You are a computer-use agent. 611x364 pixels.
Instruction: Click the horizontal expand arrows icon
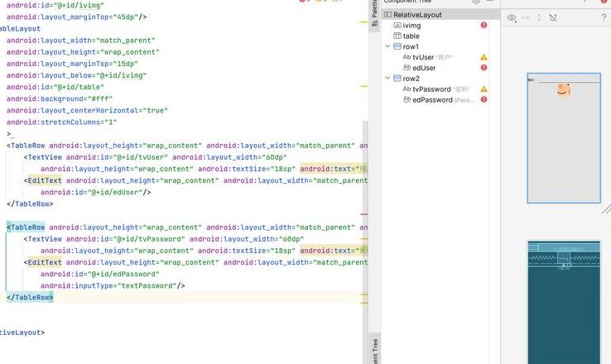(526, 17)
